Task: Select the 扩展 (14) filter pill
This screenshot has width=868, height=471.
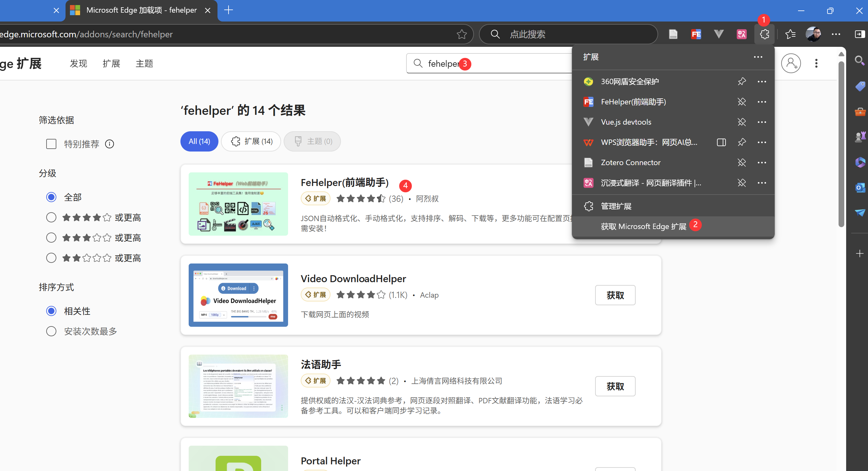Action: click(x=251, y=141)
